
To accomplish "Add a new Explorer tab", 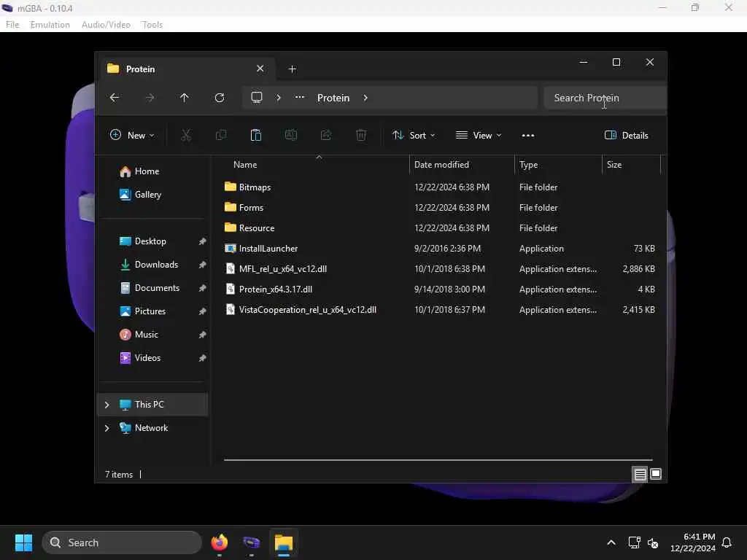I will tap(292, 69).
